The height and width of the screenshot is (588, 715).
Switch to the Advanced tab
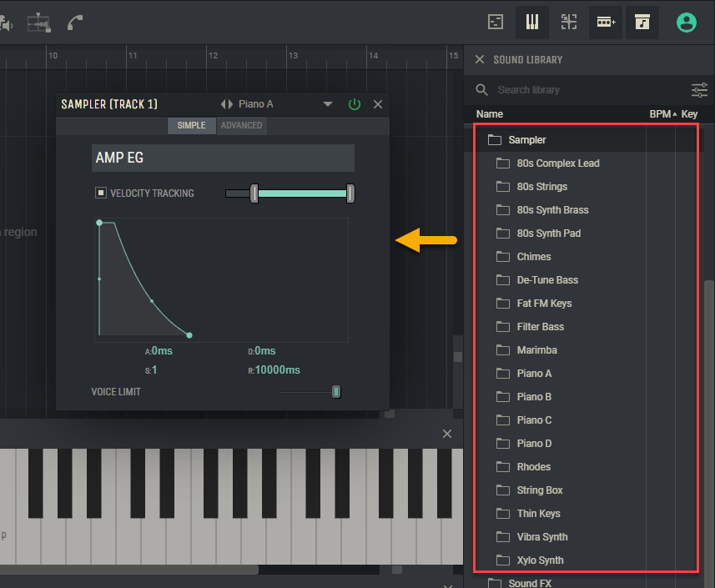pos(242,125)
